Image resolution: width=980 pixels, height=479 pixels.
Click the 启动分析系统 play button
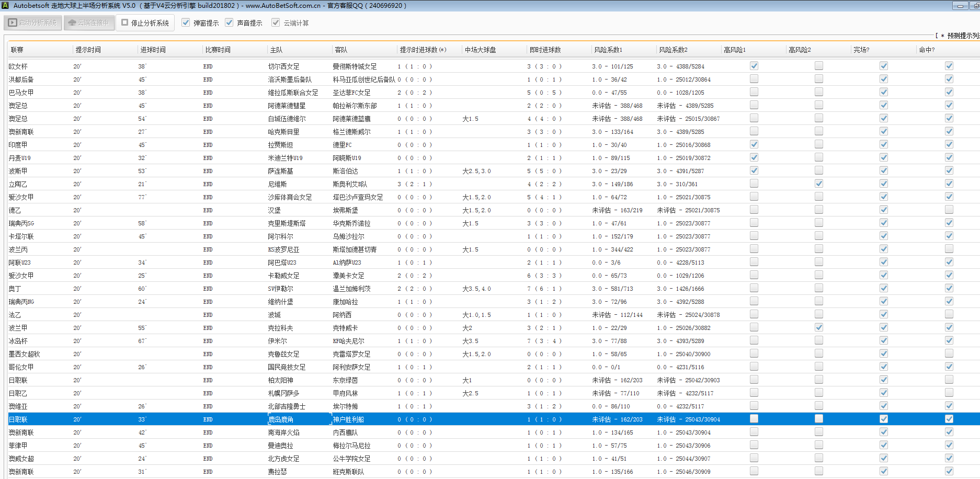(x=33, y=23)
